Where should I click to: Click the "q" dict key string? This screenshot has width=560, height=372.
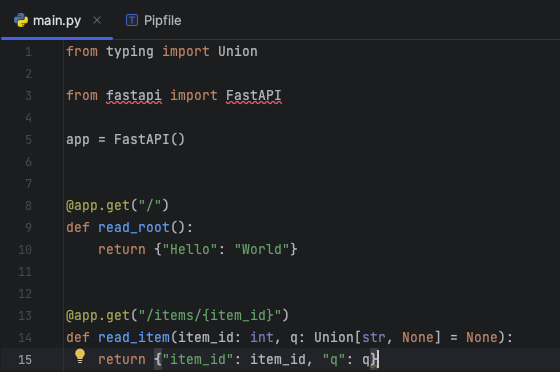(334, 360)
